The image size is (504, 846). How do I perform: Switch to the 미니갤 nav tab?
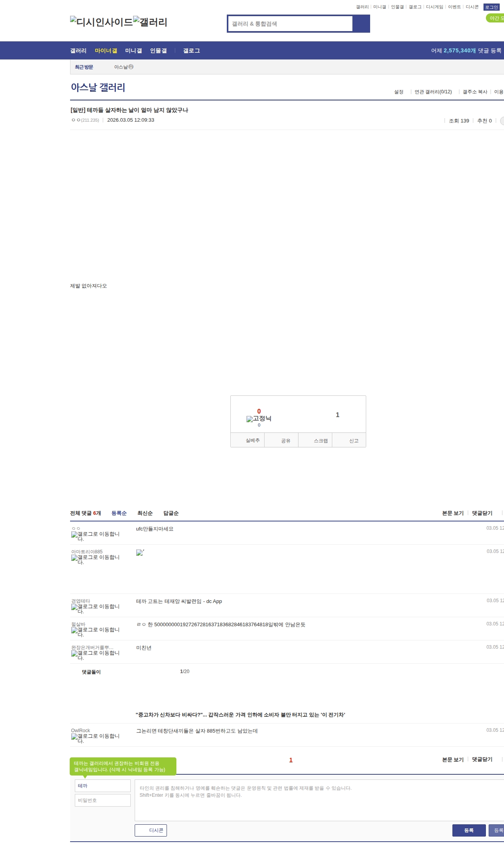pos(133,50)
